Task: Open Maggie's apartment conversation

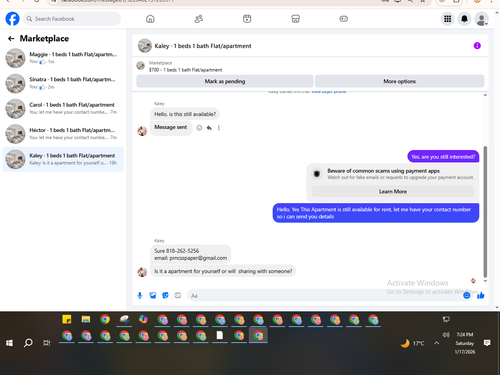Action: coord(63,58)
